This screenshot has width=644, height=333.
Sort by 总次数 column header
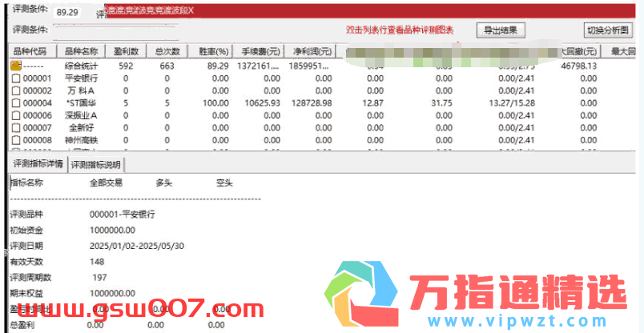click(167, 51)
